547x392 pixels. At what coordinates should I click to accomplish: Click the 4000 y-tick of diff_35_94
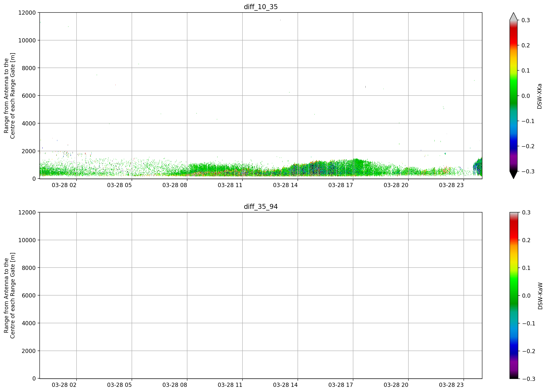(x=29, y=323)
